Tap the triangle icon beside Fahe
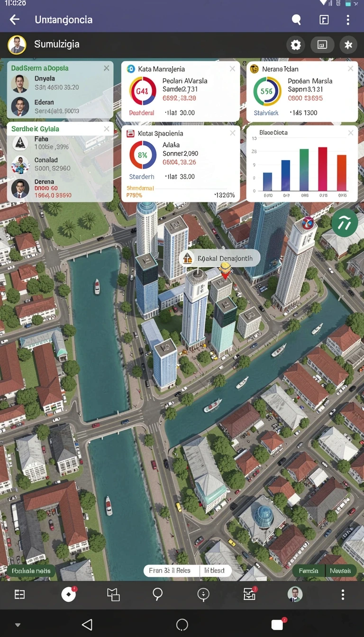364x637 pixels. click(20, 143)
